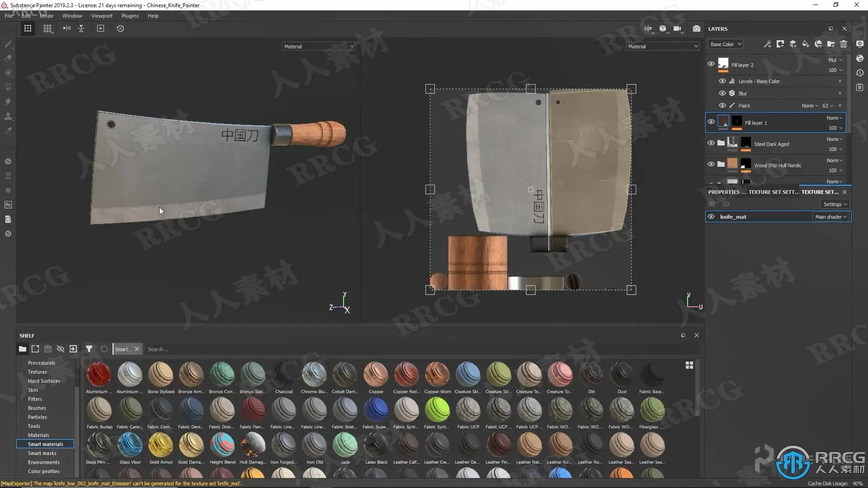Open the History panel icon in the right dock
The height and width of the screenshot is (488, 868).
tap(860, 73)
